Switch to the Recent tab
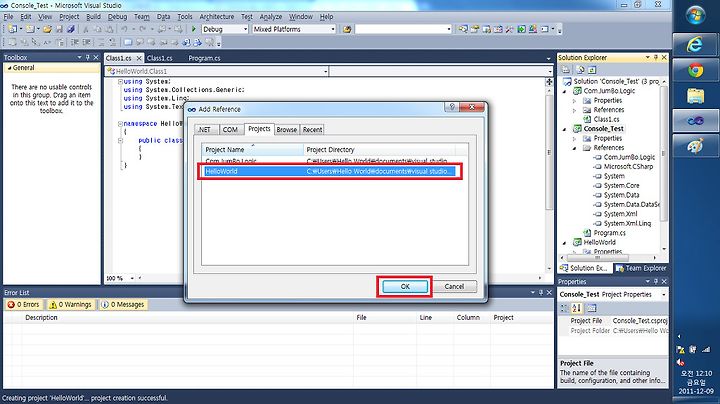Image resolution: width=720 pixels, height=404 pixels. 312,129
